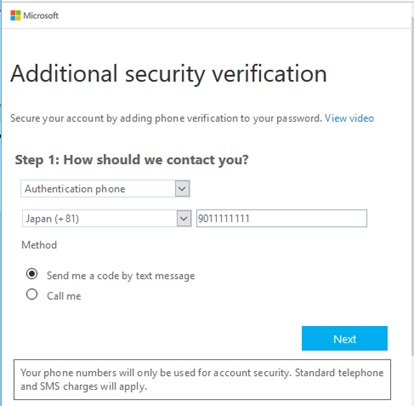This screenshot has width=414, height=406.
Task: Click the Additional security verification heading
Action: pyautogui.click(x=169, y=74)
